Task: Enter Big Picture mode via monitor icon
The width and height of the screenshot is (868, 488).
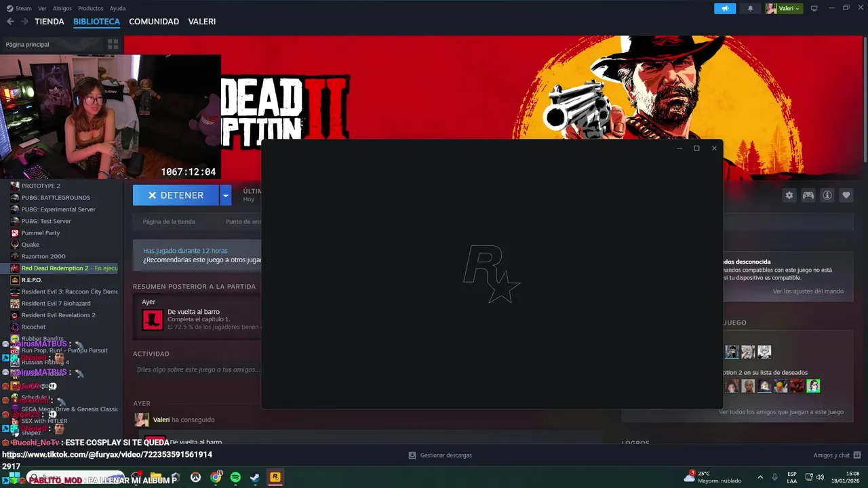Action: [814, 8]
